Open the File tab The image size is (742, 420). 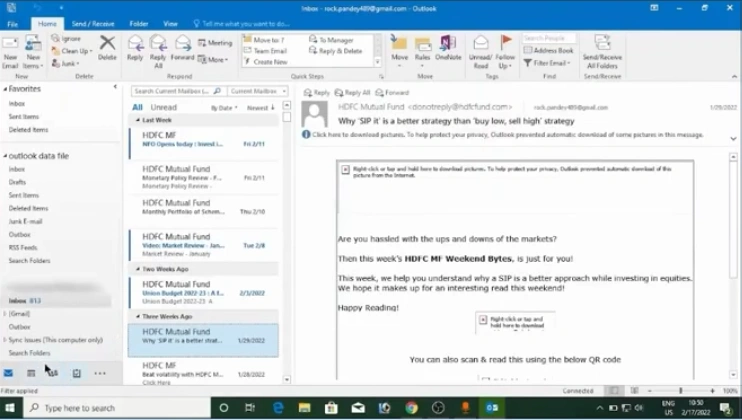coord(13,24)
